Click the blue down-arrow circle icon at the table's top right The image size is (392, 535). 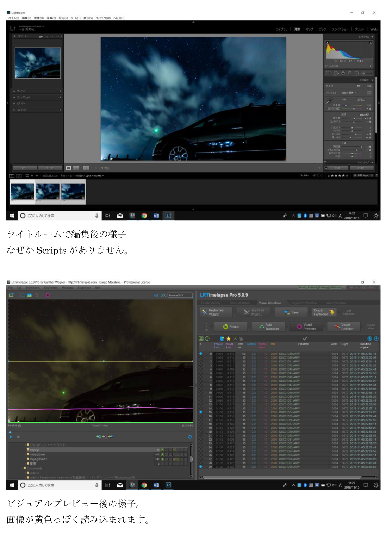(x=376, y=338)
